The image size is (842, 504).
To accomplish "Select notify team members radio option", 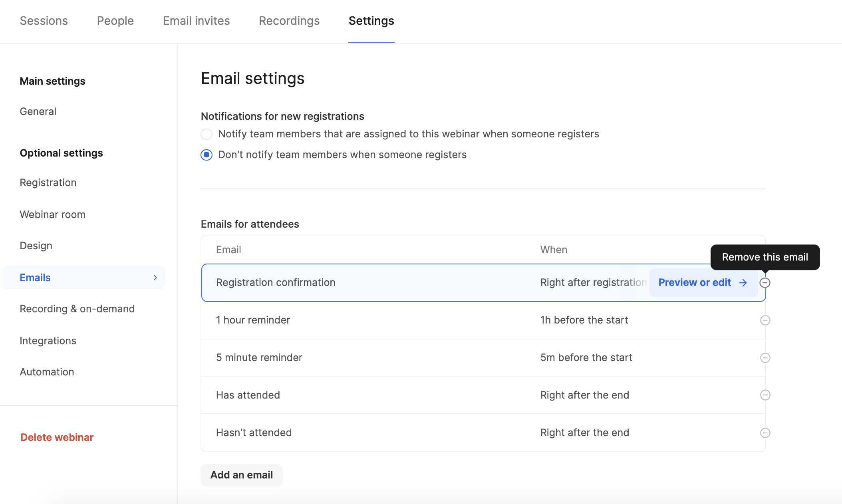I will pyautogui.click(x=207, y=134).
